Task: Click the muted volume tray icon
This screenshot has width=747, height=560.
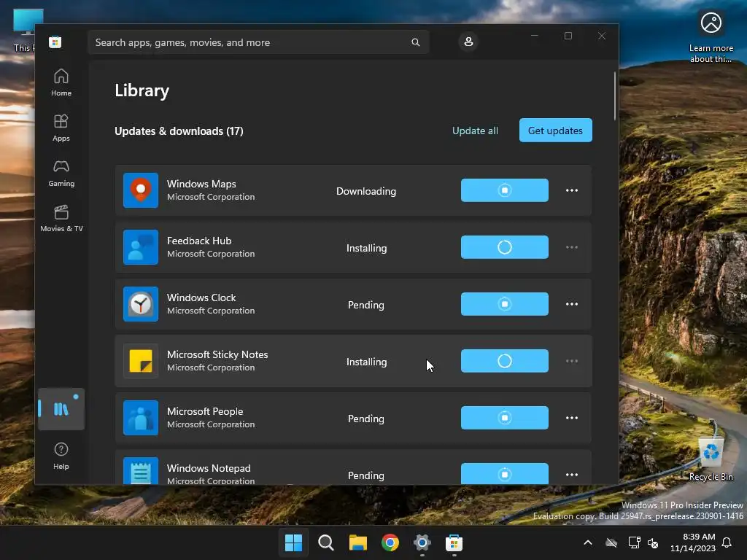Action: pos(653,542)
